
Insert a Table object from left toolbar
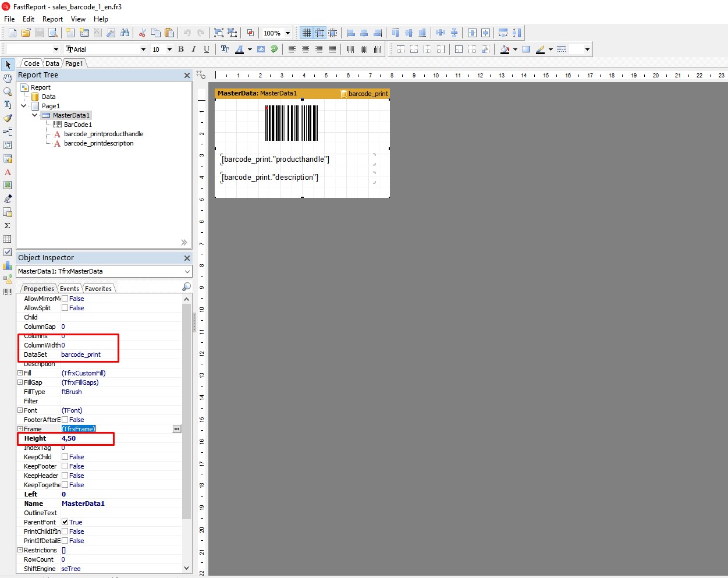pos(8,239)
